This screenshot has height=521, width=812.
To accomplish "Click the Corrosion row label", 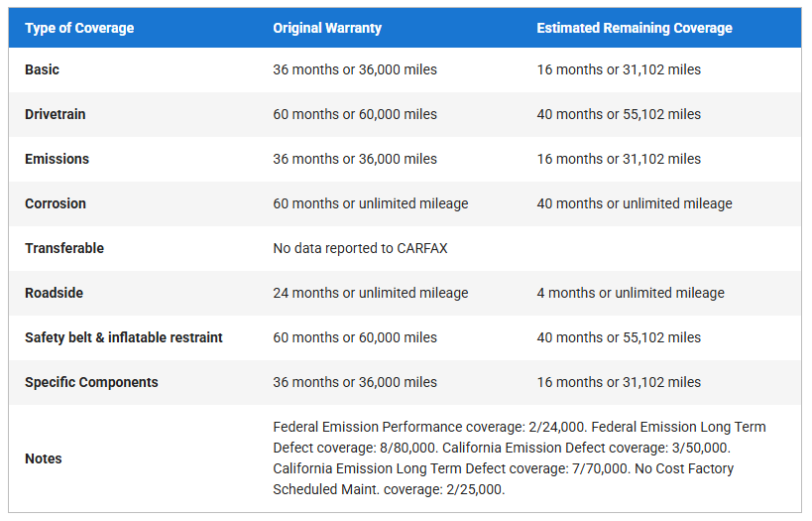I will click(56, 203).
